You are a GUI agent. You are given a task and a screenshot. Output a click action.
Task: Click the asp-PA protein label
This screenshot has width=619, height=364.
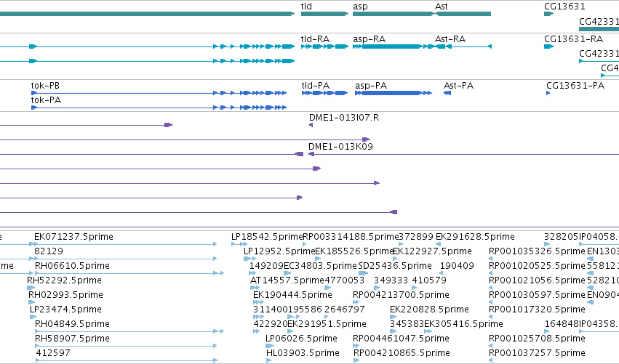click(x=371, y=86)
